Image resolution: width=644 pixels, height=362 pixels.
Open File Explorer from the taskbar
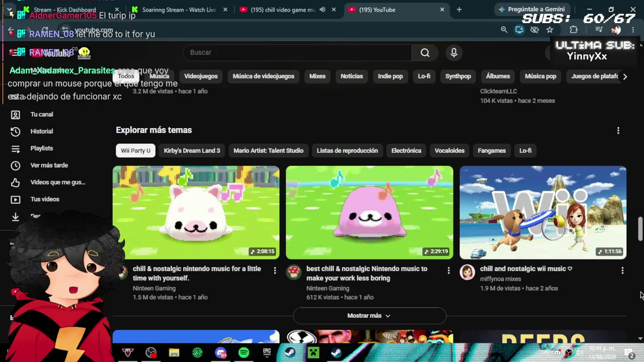pyautogui.click(x=174, y=352)
